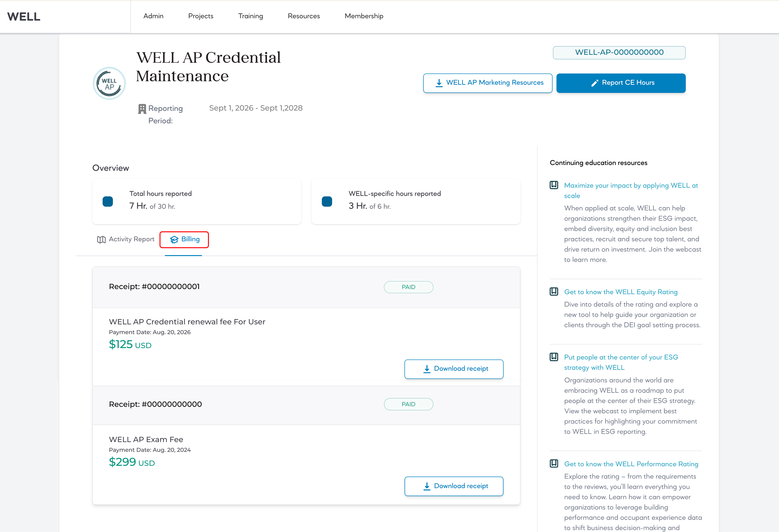The height and width of the screenshot is (532, 779).
Task: Open Get to know the WELL Performance Rating
Action: (x=631, y=464)
